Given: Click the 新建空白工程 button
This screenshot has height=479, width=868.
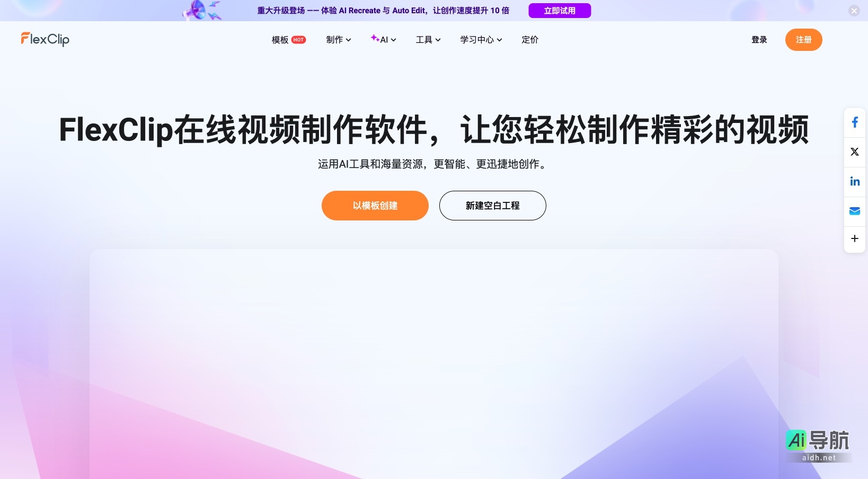Looking at the screenshot, I should click(x=492, y=206).
